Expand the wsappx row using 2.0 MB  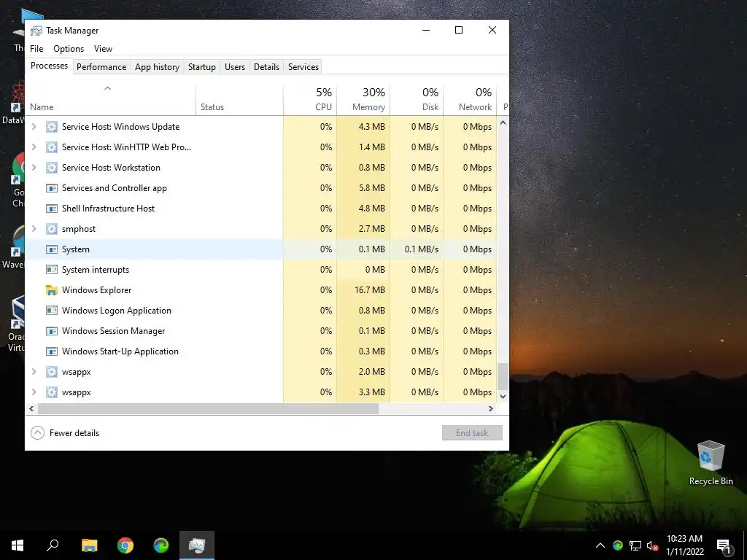point(34,372)
